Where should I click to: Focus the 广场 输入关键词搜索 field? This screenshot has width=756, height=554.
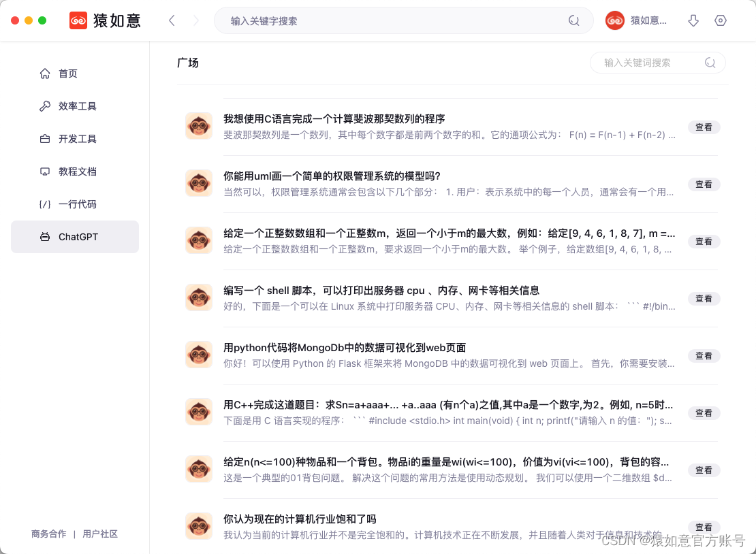coord(657,63)
